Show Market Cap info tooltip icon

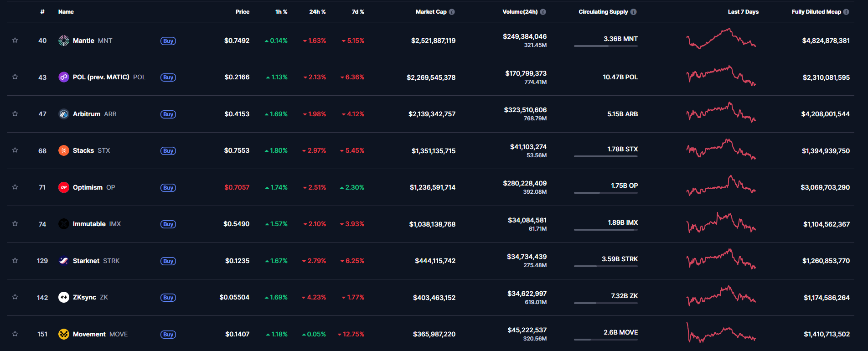[452, 12]
